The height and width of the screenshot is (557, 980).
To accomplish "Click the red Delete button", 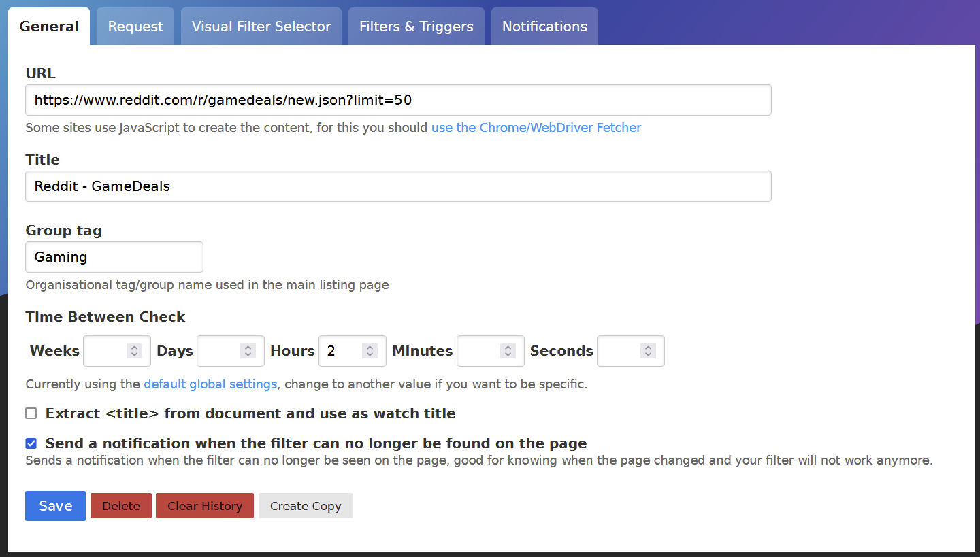I will coord(121,506).
